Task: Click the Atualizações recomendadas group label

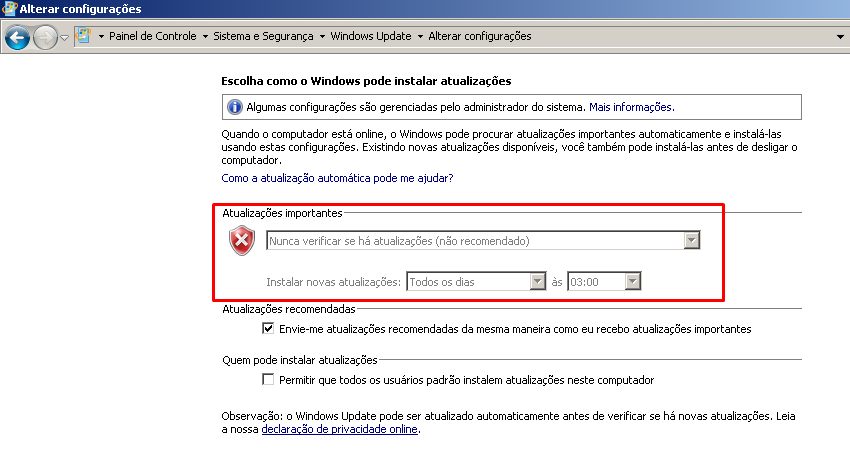Action: tap(289, 309)
